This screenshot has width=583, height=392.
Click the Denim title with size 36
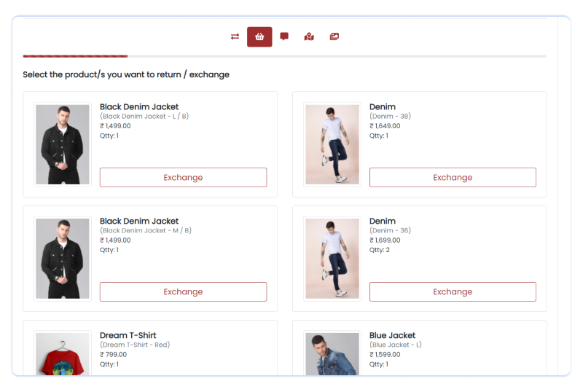coord(383,221)
